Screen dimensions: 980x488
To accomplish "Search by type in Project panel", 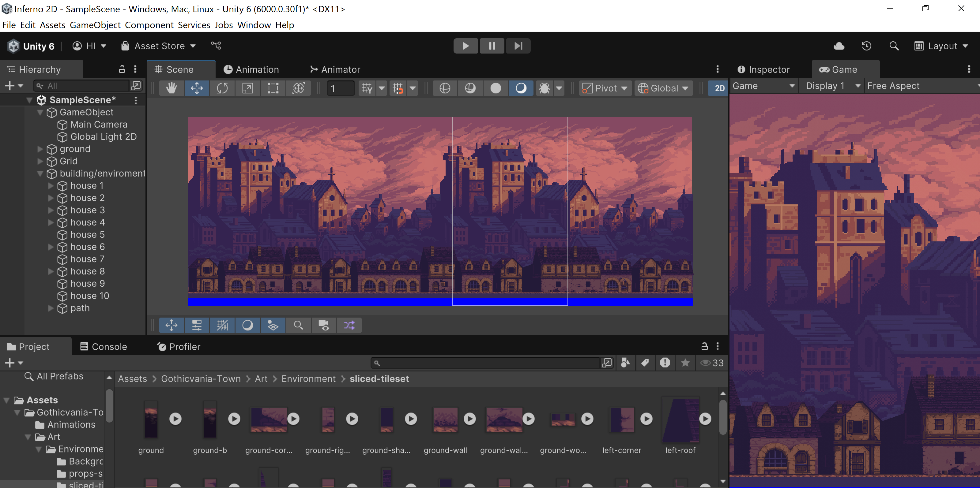I will coord(625,363).
